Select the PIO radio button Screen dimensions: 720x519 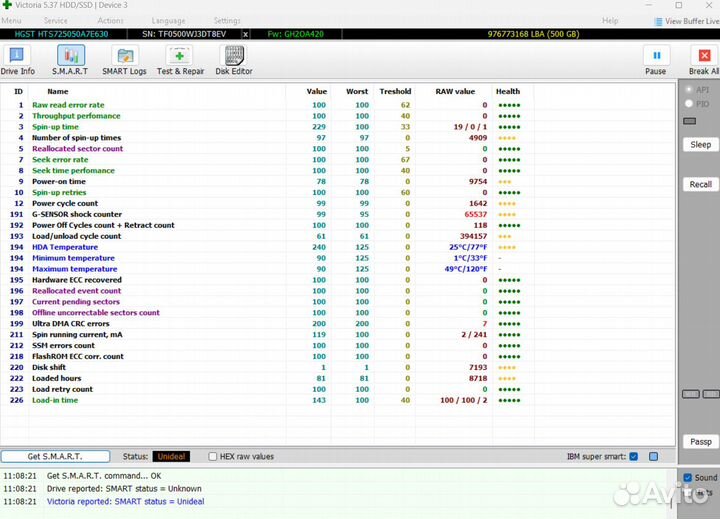[x=689, y=104]
